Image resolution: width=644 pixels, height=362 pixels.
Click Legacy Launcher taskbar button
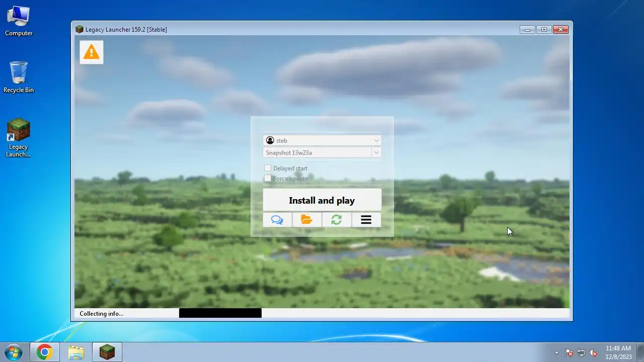[x=107, y=352]
